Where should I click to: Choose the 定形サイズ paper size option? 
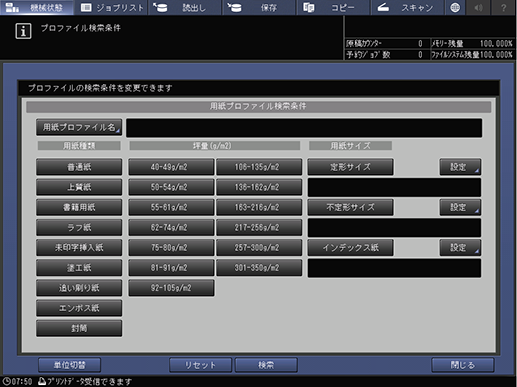(350, 167)
